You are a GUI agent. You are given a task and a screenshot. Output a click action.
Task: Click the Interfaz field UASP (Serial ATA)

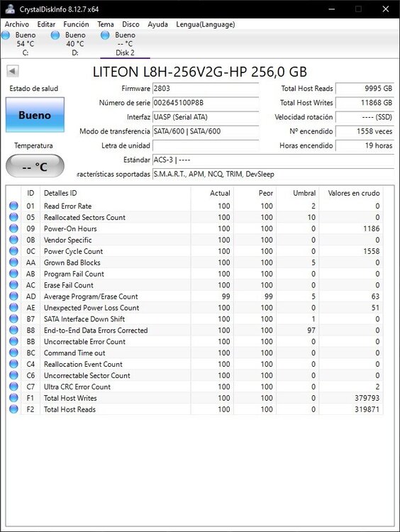[206, 117]
